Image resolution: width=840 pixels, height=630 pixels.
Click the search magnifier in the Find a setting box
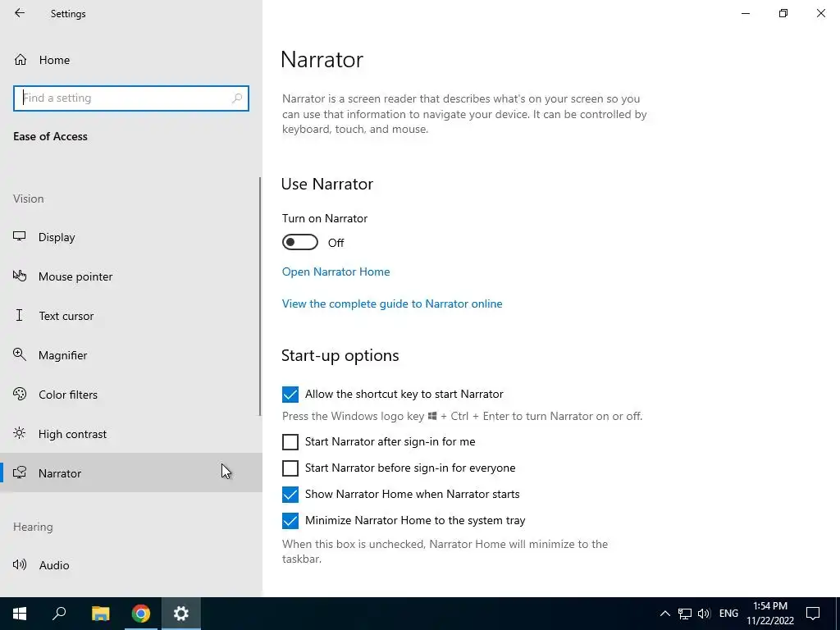coord(237,98)
